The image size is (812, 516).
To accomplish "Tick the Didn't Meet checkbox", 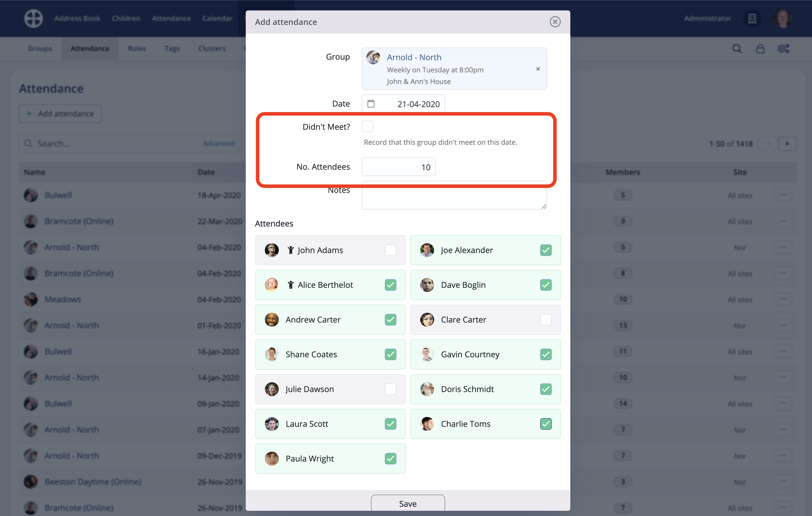I will coord(367,126).
